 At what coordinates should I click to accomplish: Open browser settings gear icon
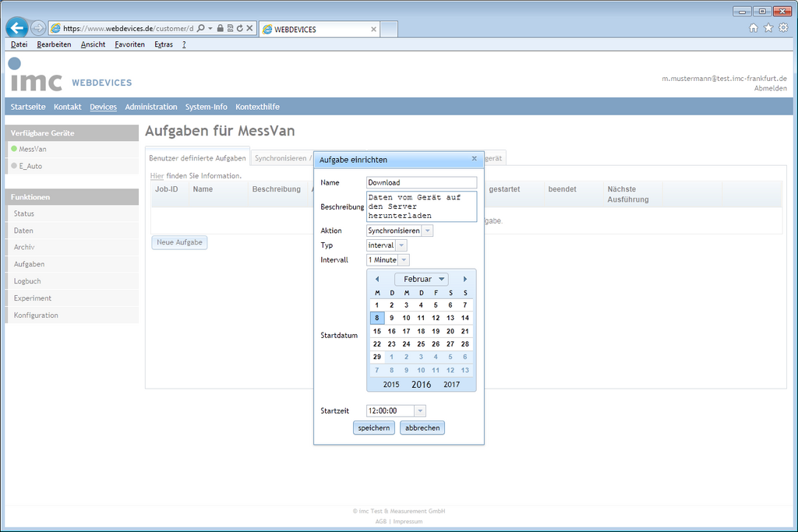coord(783,28)
